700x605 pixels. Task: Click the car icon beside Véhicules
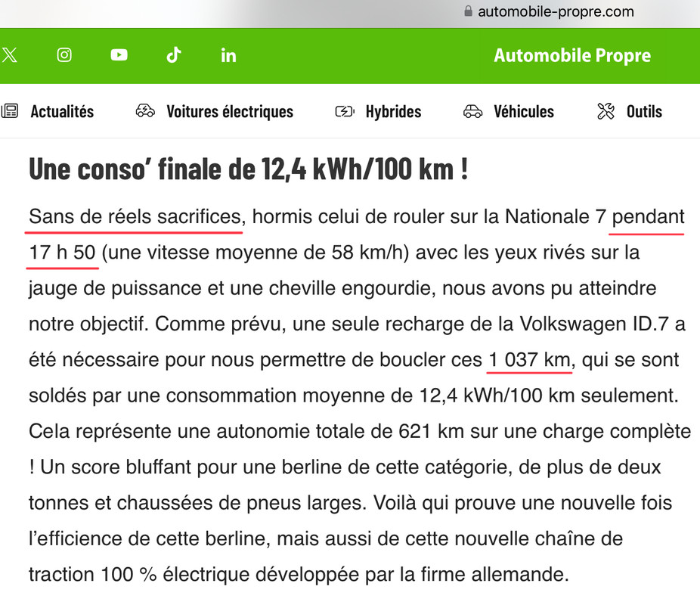click(472, 111)
